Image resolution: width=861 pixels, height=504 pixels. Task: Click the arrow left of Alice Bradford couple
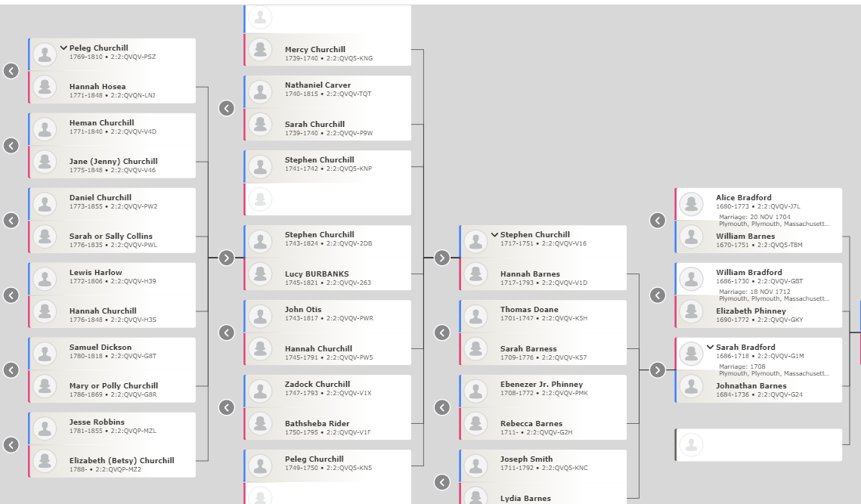tap(658, 220)
